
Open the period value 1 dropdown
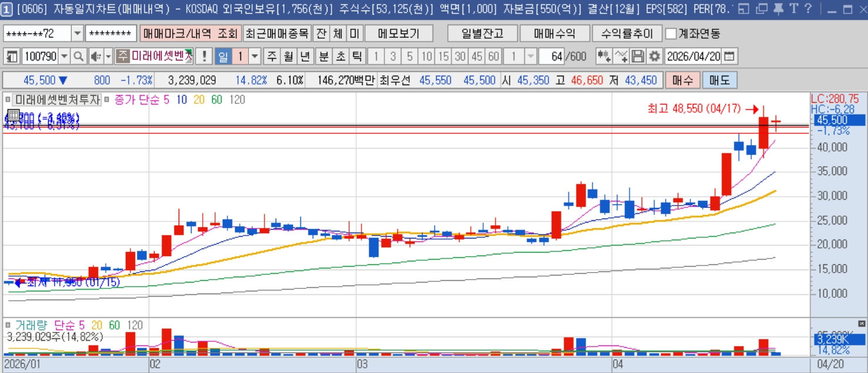(255, 57)
